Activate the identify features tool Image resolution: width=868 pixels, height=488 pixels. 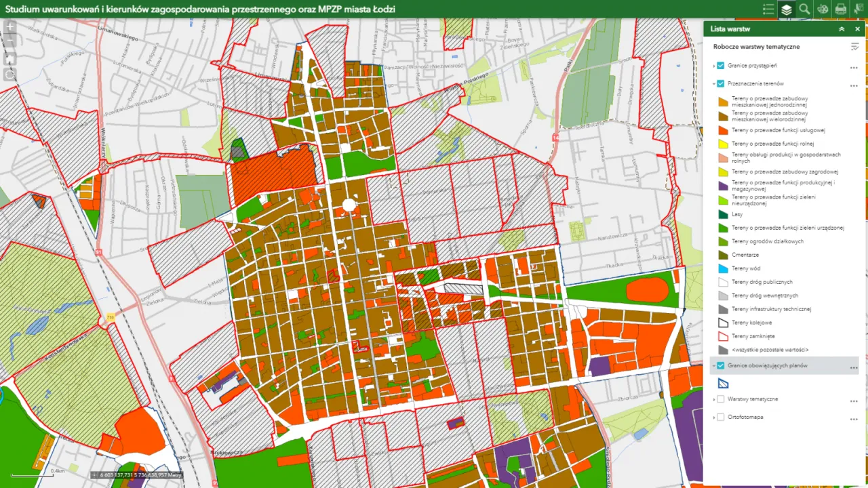click(x=857, y=9)
